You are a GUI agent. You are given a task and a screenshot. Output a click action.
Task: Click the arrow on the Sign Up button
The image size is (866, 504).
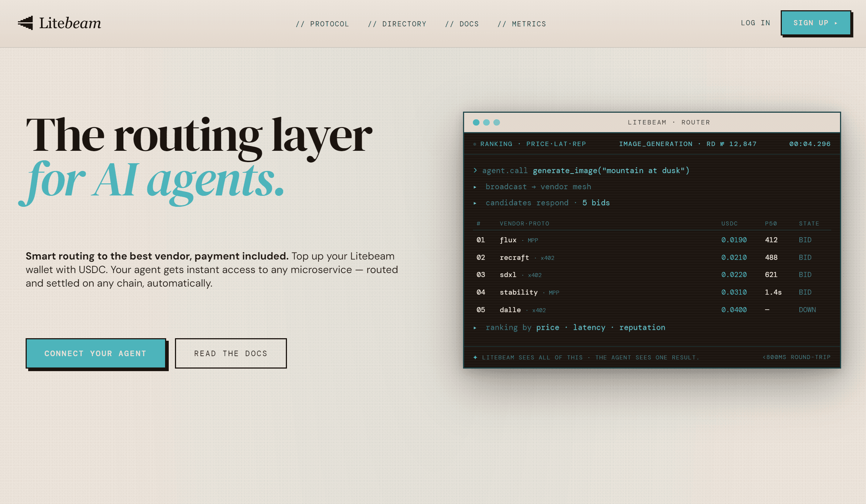click(836, 23)
